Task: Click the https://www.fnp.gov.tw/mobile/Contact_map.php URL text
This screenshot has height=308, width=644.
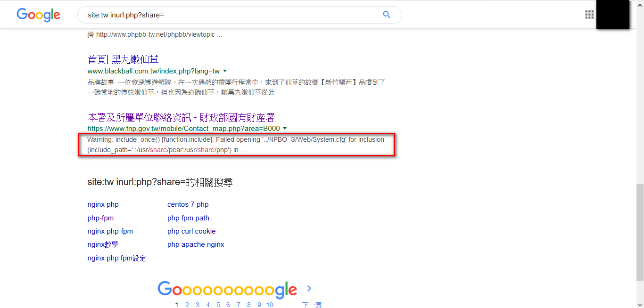Action: coord(184,129)
